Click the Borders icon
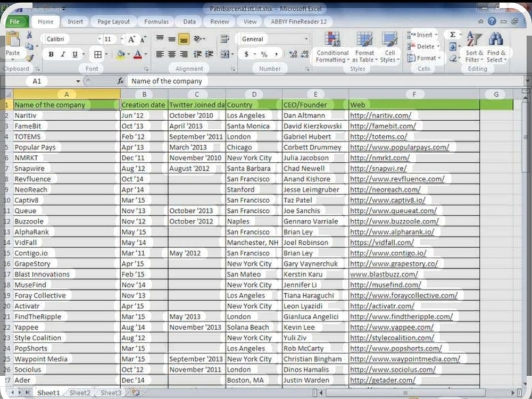532x399 pixels. 98,54
